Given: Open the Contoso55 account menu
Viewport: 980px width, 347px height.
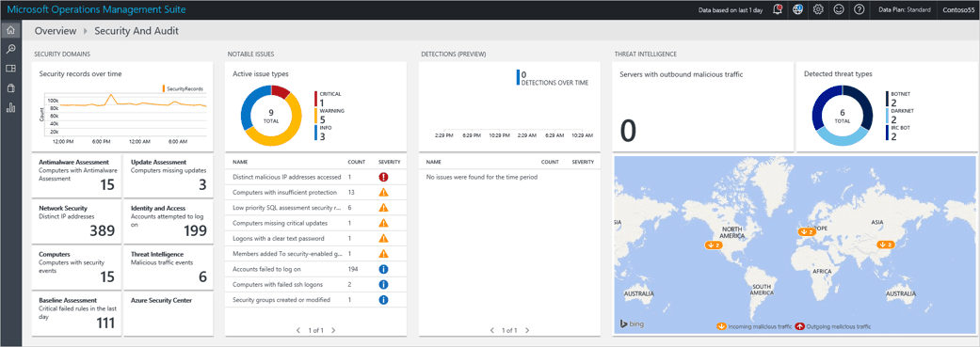Looking at the screenshot, I should [x=957, y=10].
